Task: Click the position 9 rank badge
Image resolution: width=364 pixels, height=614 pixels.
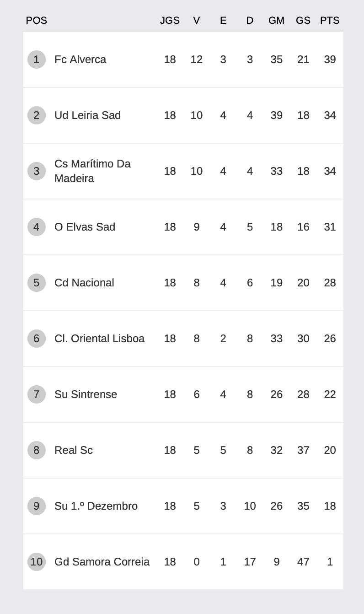Action: [37, 506]
